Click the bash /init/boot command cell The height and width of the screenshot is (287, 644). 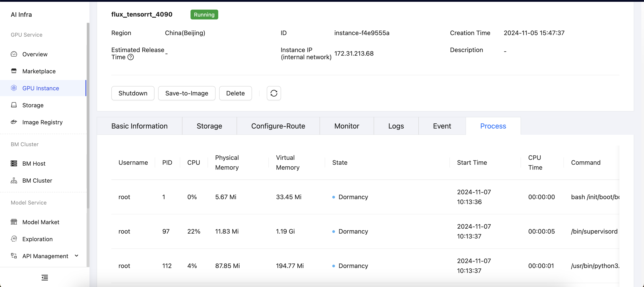pyautogui.click(x=595, y=197)
